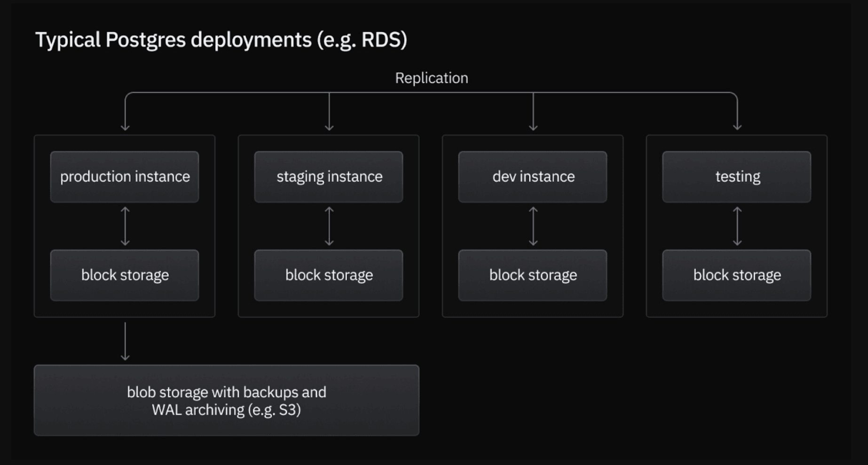Click double arrow below production instance
Screen dimensions: 868x465
point(125,226)
